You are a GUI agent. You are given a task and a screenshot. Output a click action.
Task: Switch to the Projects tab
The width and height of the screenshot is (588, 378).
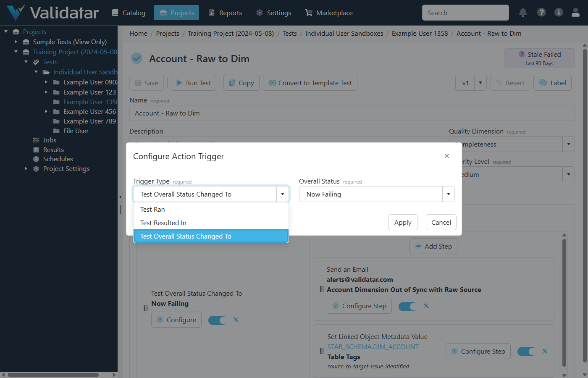click(x=176, y=13)
